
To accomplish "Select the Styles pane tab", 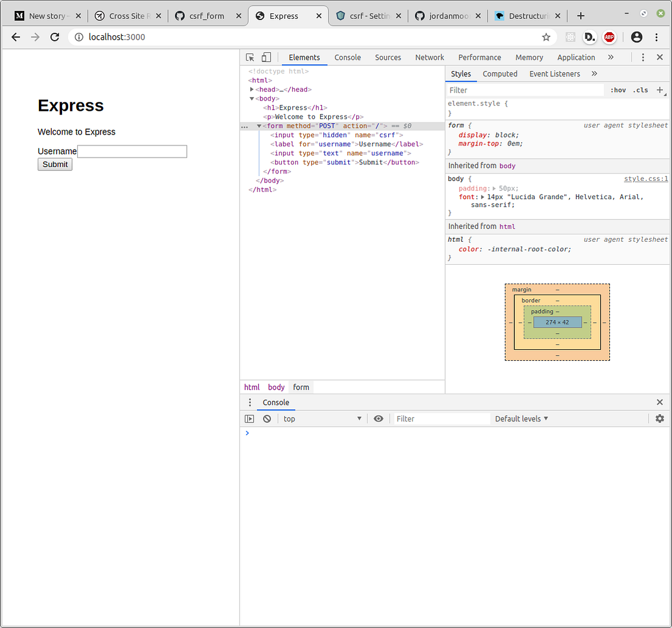I will (x=461, y=74).
